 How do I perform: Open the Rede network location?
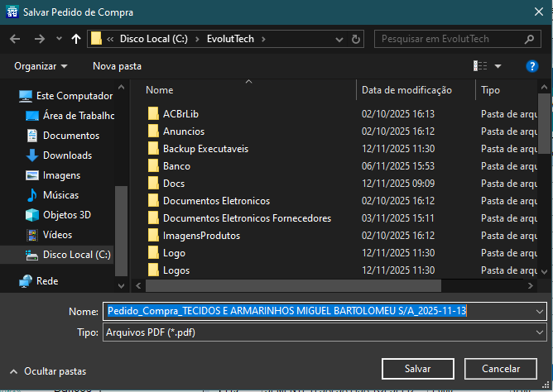(x=46, y=281)
